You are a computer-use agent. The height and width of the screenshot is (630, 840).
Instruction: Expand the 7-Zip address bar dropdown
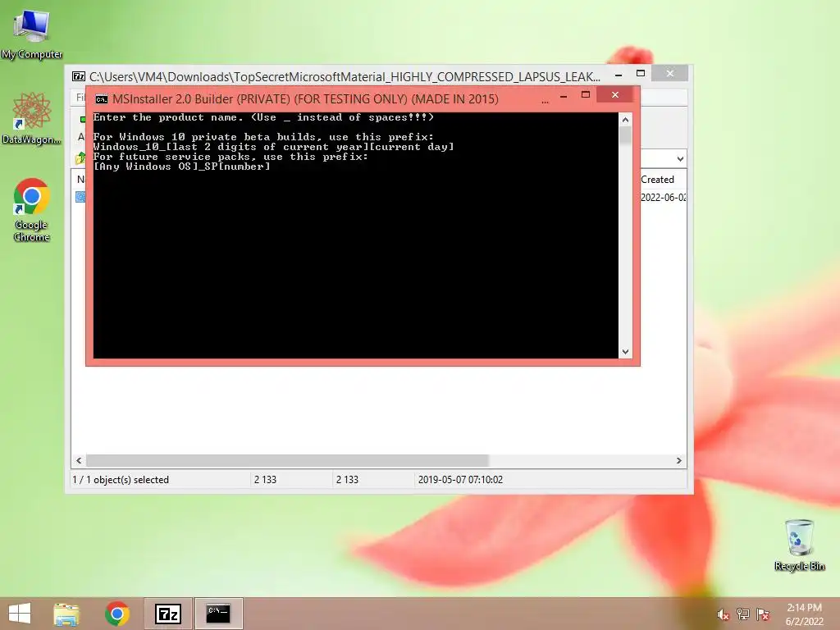pyautogui.click(x=680, y=159)
